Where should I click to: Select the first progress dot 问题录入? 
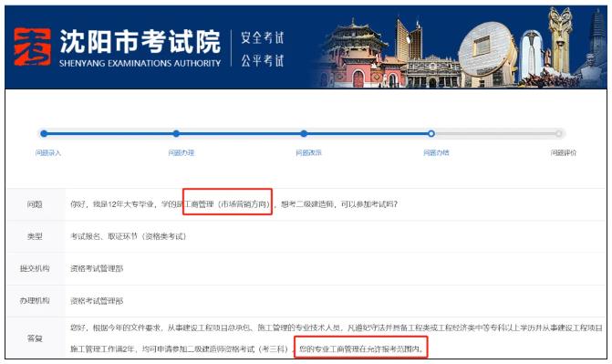pos(44,133)
